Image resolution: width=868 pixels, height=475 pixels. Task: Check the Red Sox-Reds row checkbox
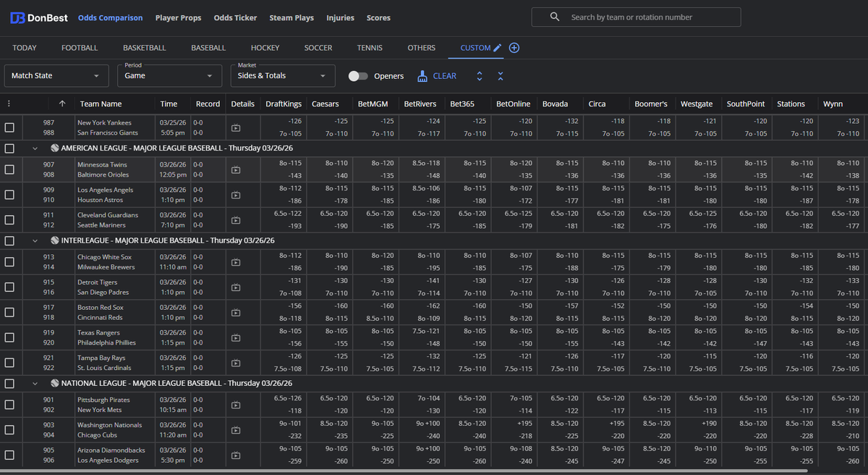(9, 313)
